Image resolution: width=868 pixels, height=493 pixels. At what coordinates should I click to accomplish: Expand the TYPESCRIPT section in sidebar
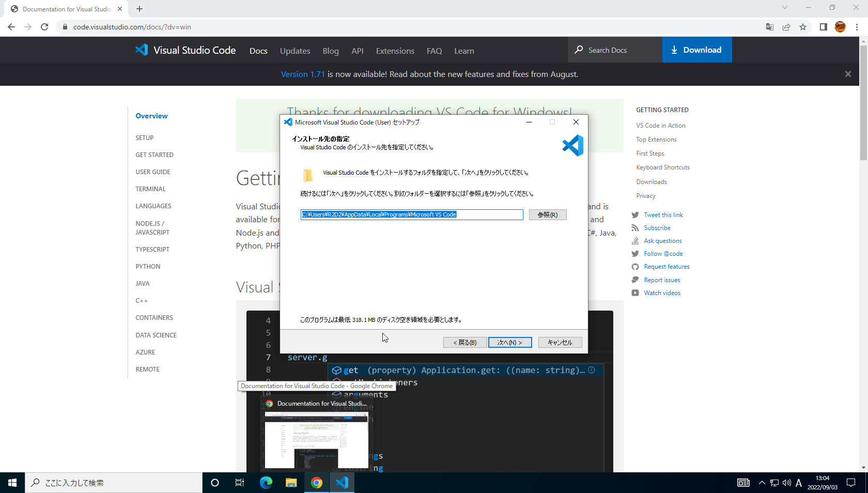(x=152, y=250)
